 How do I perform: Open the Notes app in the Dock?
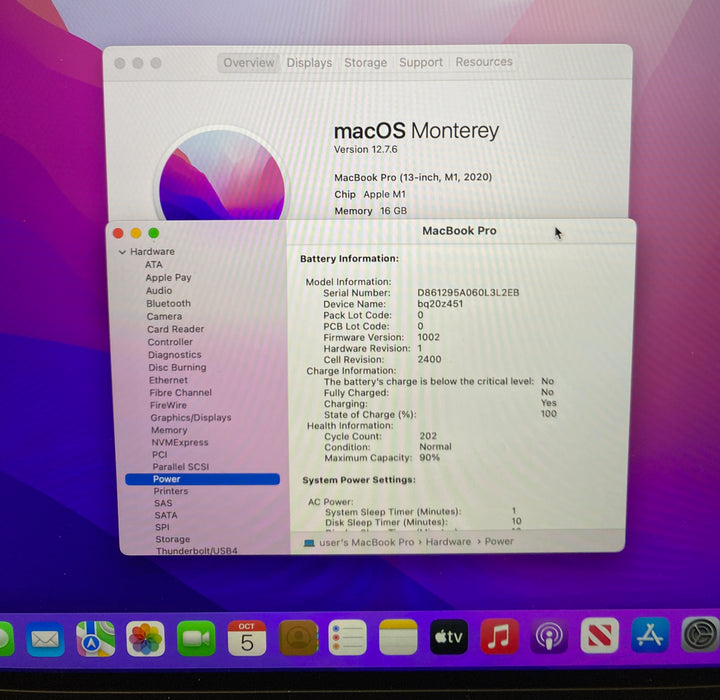(x=398, y=637)
